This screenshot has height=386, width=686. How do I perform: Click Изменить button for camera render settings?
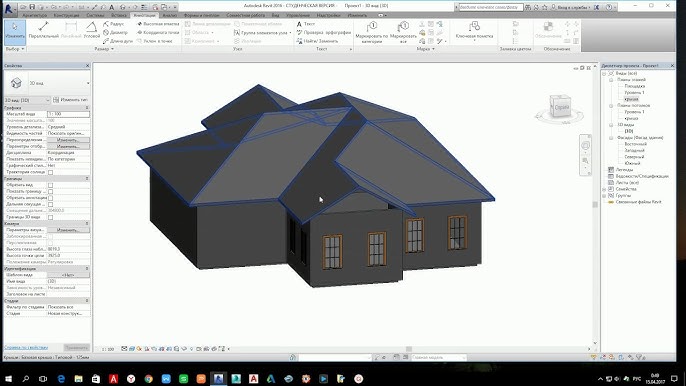(68, 230)
